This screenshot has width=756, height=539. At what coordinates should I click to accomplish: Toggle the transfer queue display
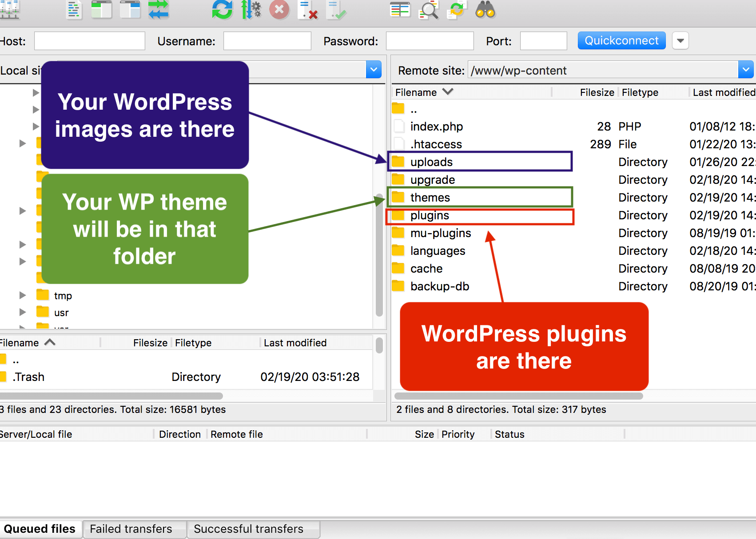pyautogui.click(x=159, y=10)
